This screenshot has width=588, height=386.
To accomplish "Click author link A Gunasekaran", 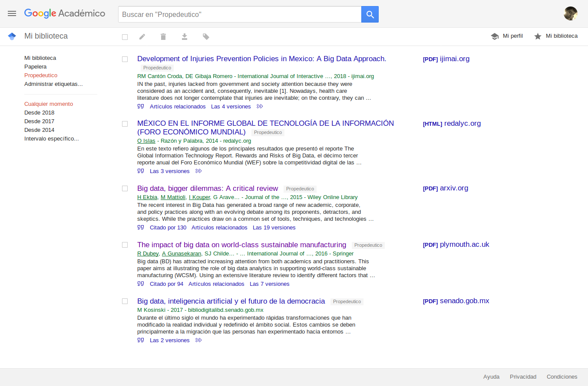I will [182, 253].
